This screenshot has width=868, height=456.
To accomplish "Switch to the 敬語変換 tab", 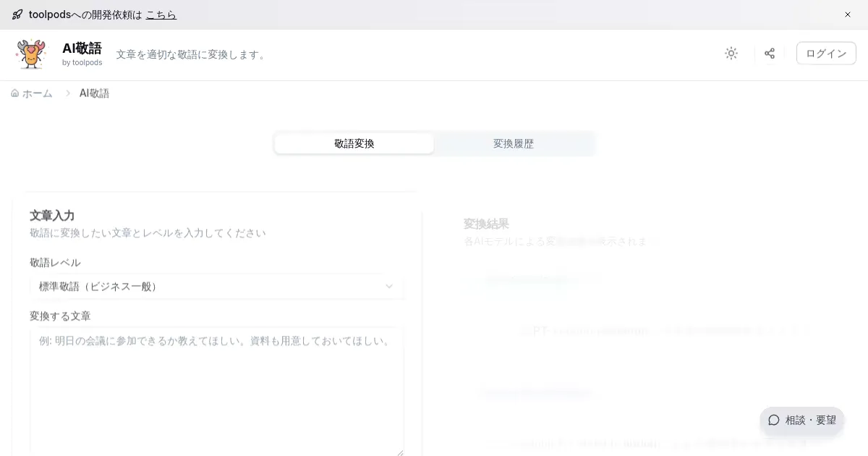I will [x=354, y=143].
